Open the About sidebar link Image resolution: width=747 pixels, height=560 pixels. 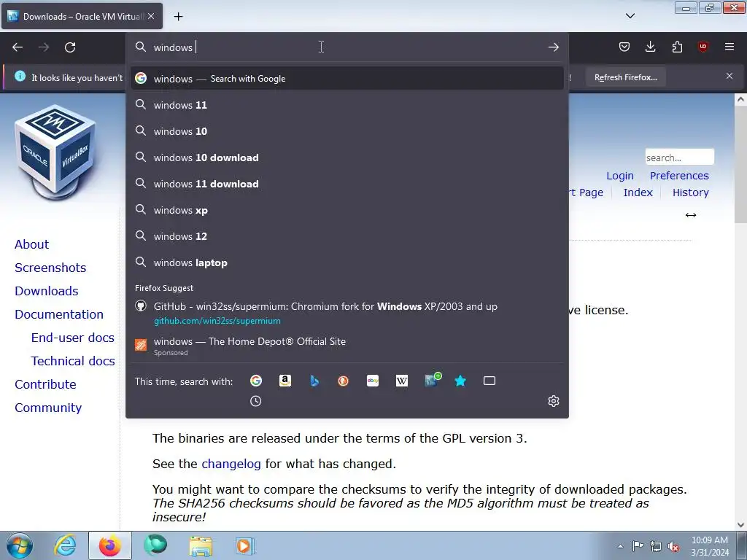point(31,244)
